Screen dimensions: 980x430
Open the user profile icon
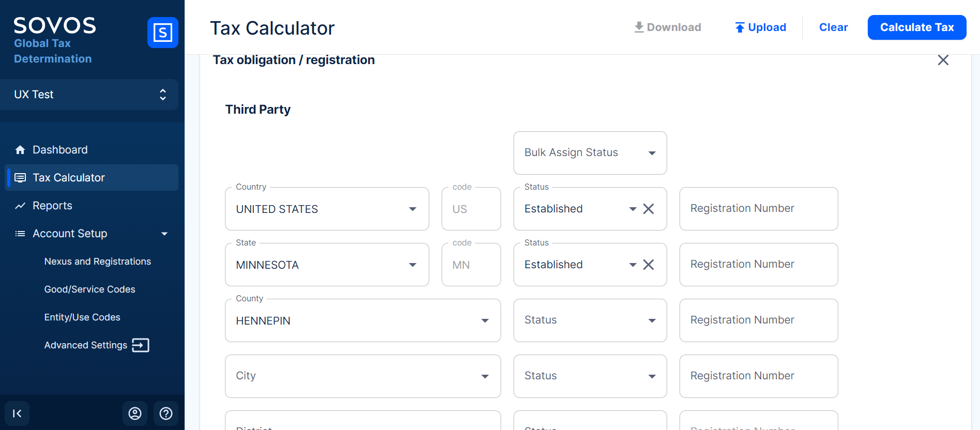(x=135, y=413)
